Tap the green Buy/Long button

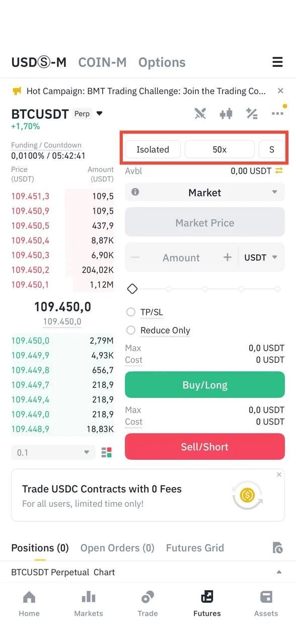205,385
